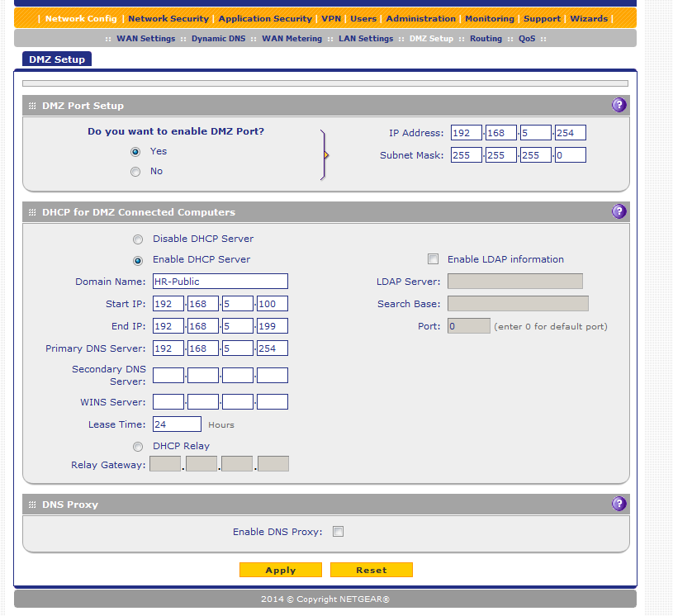673x616 pixels.
Task: Tick the Enable LDAP information checkbox
Action: tap(433, 259)
